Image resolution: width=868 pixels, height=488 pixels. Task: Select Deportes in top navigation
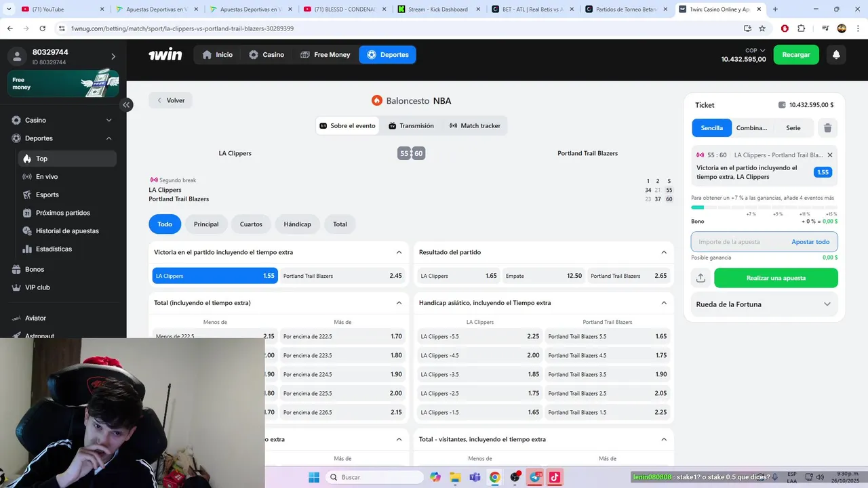click(x=387, y=55)
